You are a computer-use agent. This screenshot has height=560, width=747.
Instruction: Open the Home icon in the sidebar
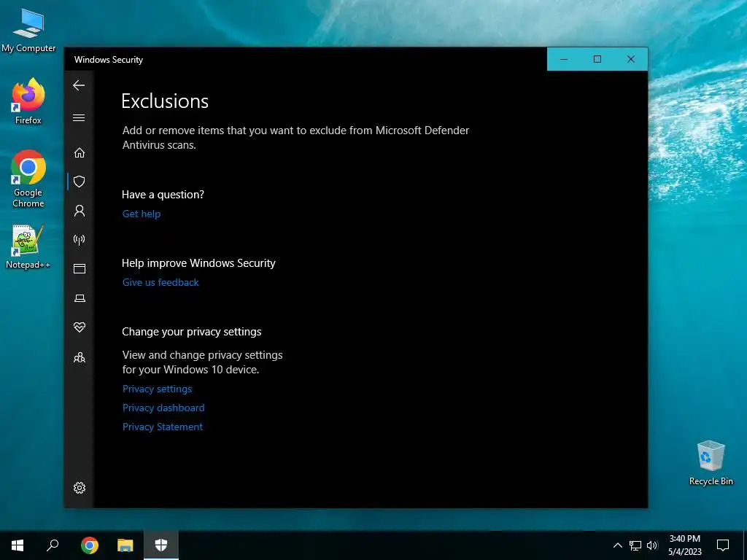click(x=80, y=153)
